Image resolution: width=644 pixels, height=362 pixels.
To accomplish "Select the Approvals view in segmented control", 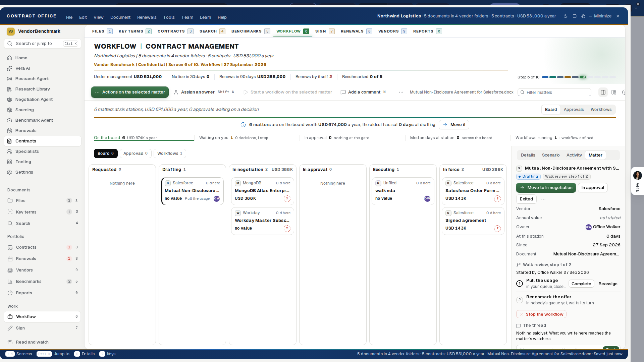I will (x=574, y=110).
